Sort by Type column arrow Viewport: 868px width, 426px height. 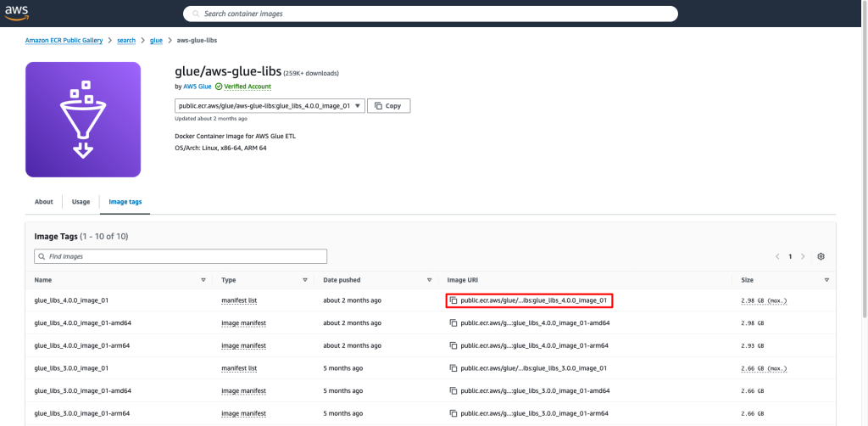(x=305, y=280)
